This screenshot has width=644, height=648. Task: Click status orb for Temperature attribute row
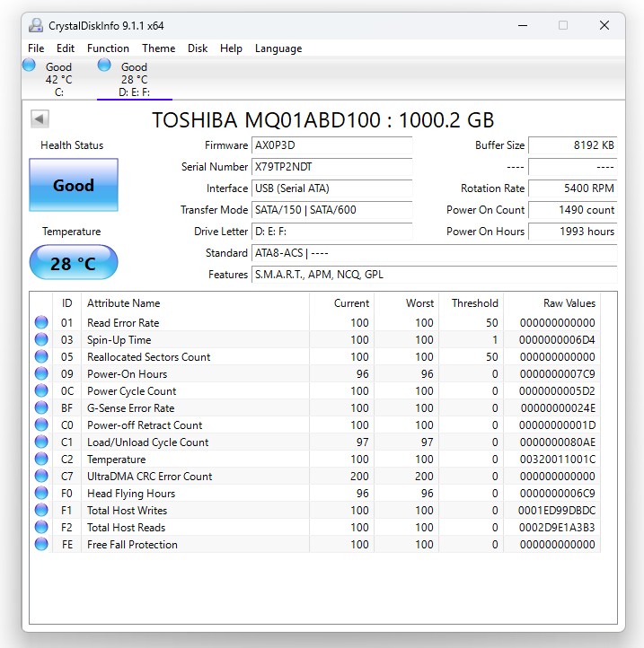tap(41, 459)
